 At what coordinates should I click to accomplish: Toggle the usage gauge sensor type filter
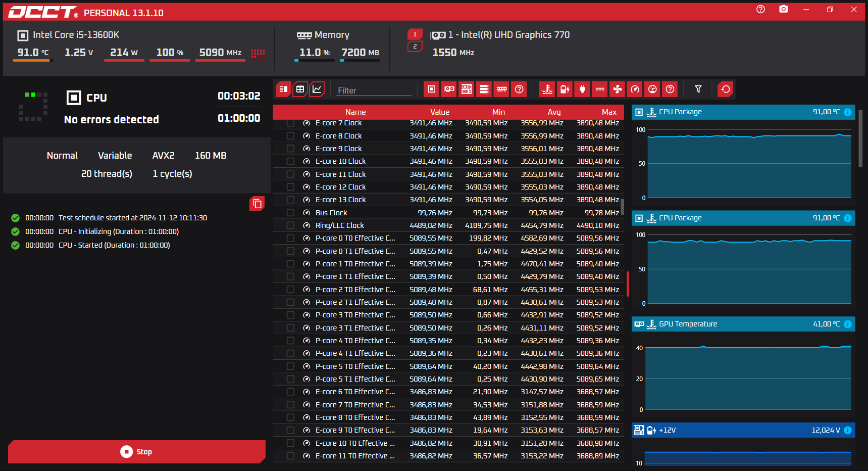click(652, 89)
